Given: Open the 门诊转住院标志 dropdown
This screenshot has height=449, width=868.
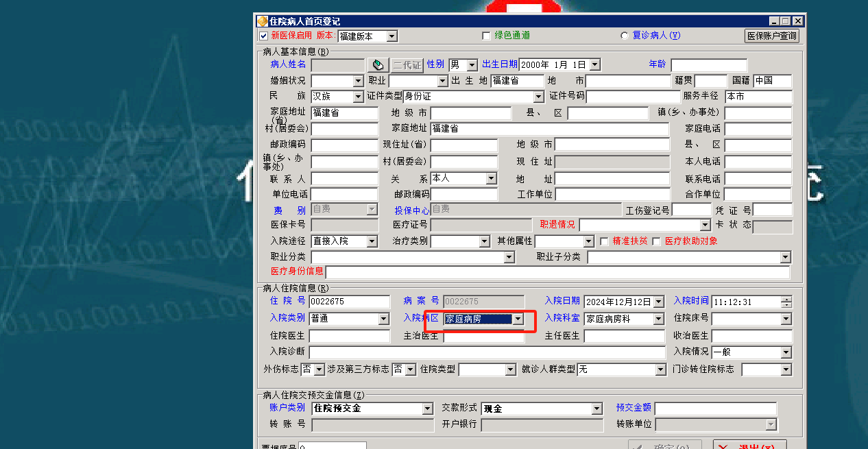Looking at the screenshot, I should tap(786, 369).
